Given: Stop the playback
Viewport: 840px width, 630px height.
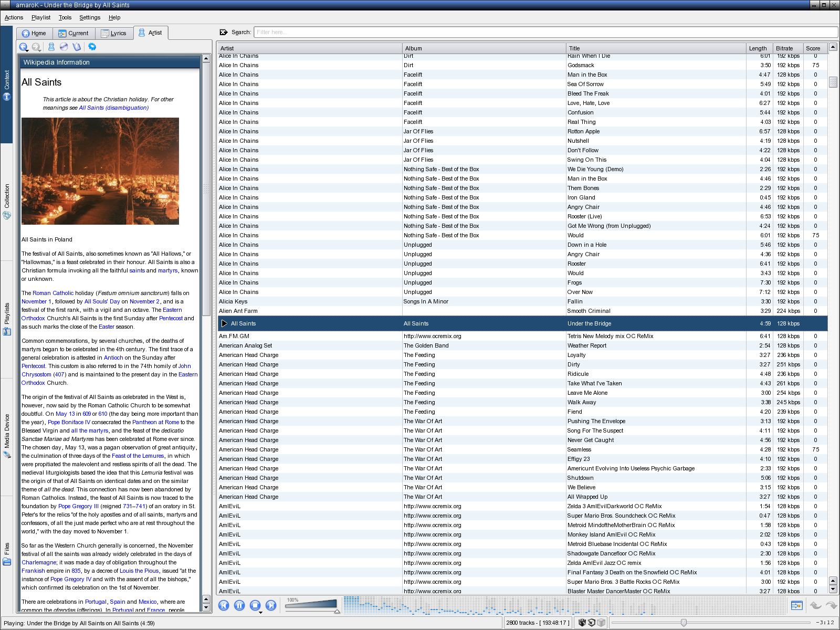Looking at the screenshot, I should [255, 605].
